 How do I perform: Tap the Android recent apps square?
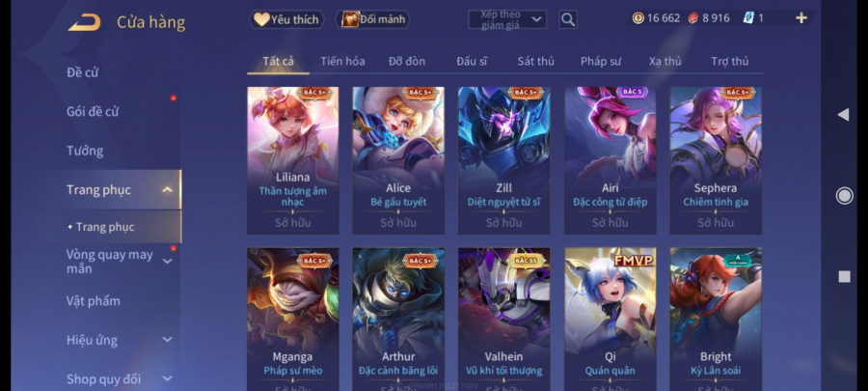pos(844,277)
